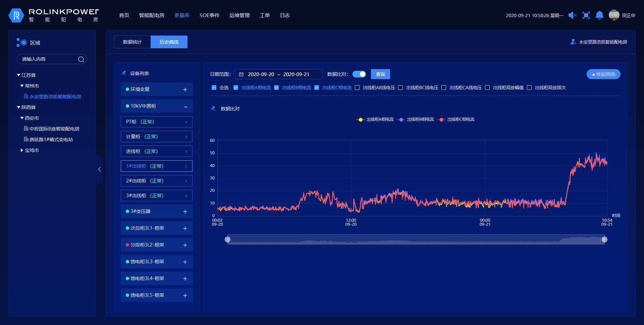Collapse the 10kV中置柜 group

185,107
